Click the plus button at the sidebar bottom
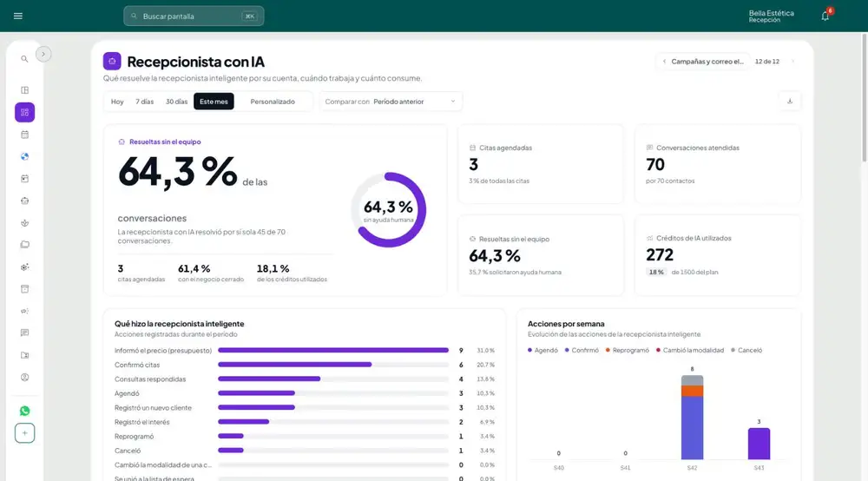The image size is (868, 481). pyautogui.click(x=24, y=433)
